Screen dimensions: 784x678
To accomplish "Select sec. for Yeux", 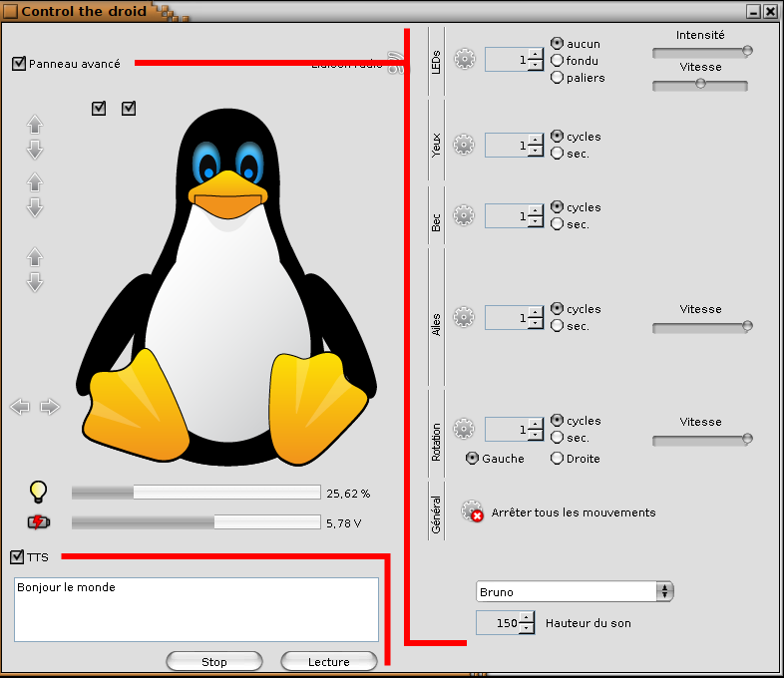I will (557, 154).
